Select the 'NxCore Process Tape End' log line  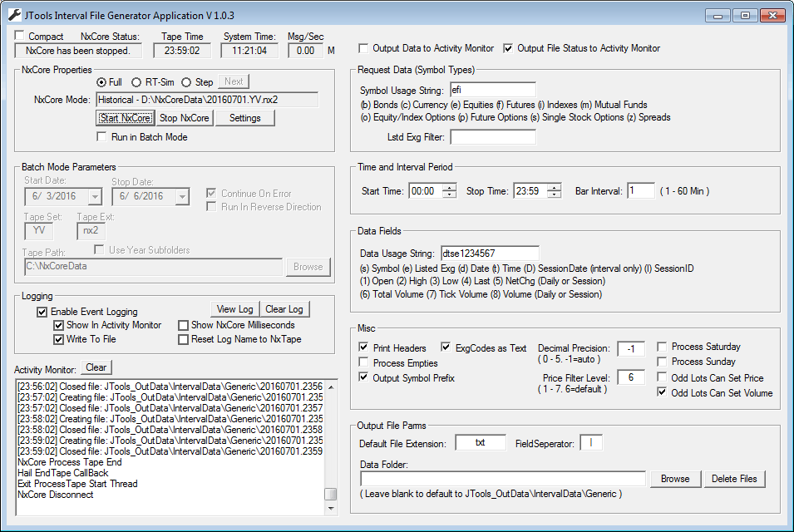pyautogui.click(x=70, y=462)
